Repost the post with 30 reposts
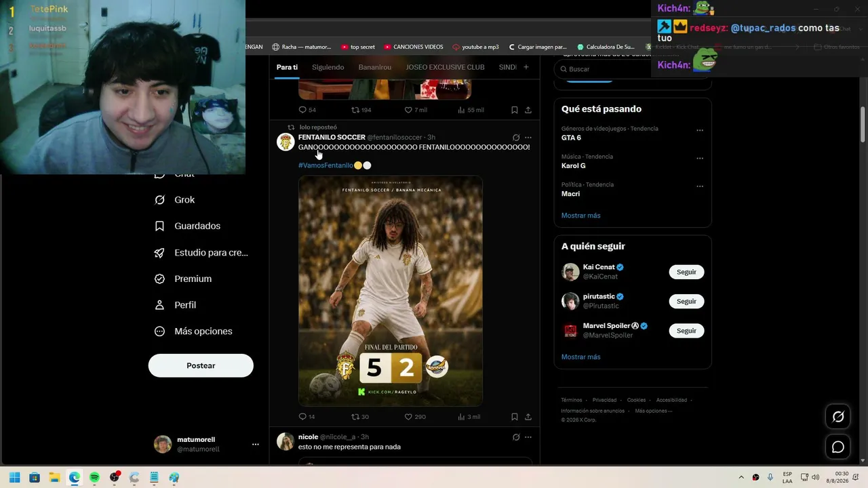Image resolution: width=868 pixels, height=488 pixels. [x=360, y=417]
